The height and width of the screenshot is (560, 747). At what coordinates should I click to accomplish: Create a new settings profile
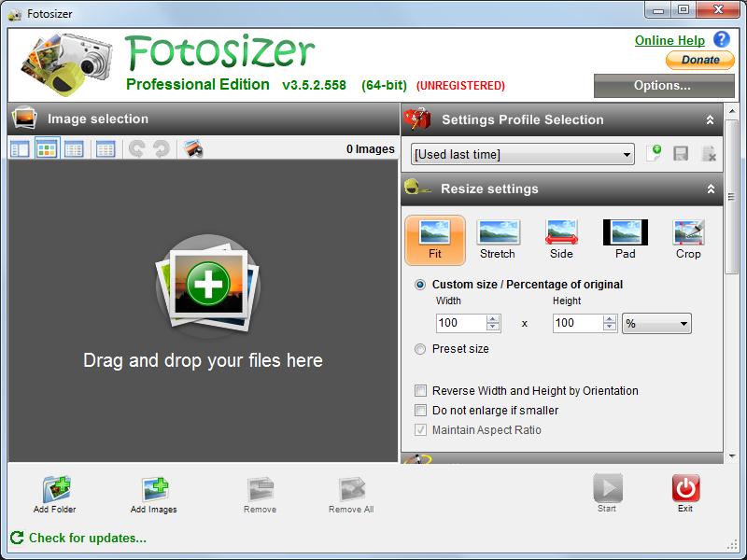655,154
